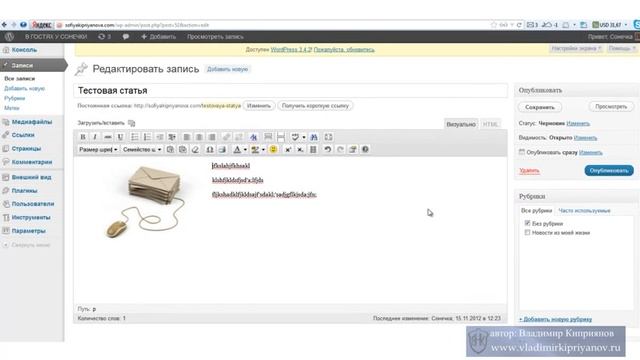Open comments bubble in admin bar

(x=126, y=37)
